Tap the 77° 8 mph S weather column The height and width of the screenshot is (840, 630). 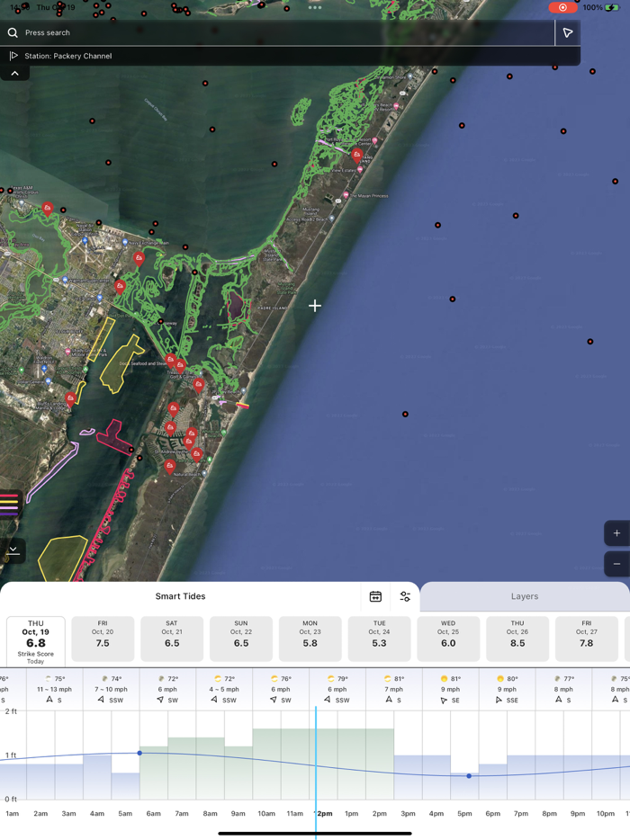(563, 689)
